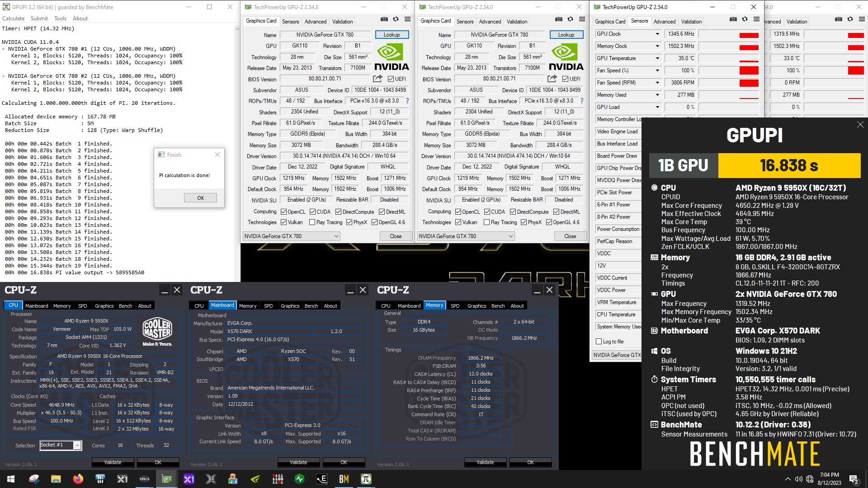Toggle CUDA checkbox in leftmost GPU-Z window
Image resolution: width=868 pixels, height=488 pixels.
(x=312, y=211)
